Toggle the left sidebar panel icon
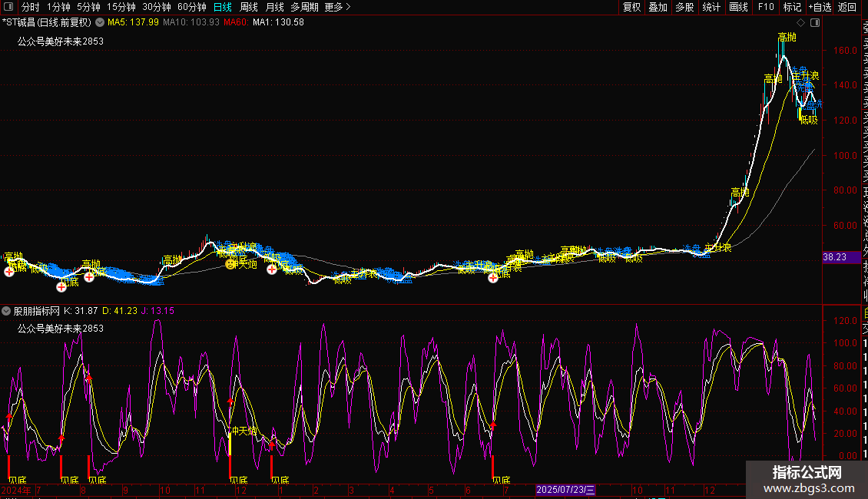868x499 pixels. click(7, 7)
